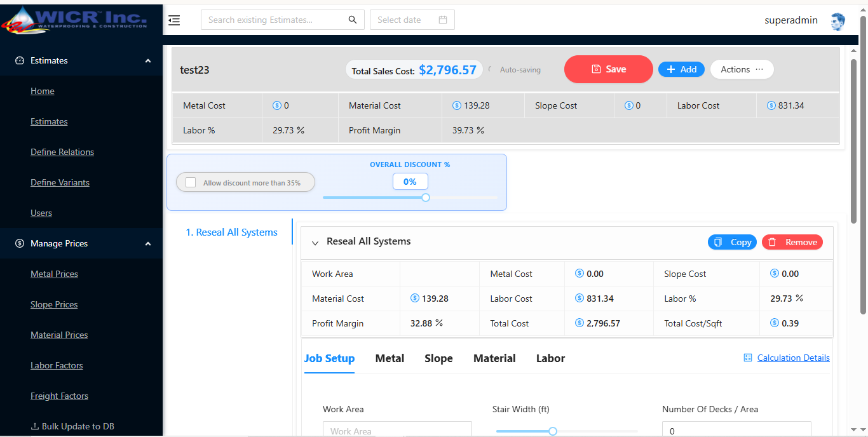This screenshot has height=437, width=868.
Task: Open Calculation Details link
Action: 793,358
